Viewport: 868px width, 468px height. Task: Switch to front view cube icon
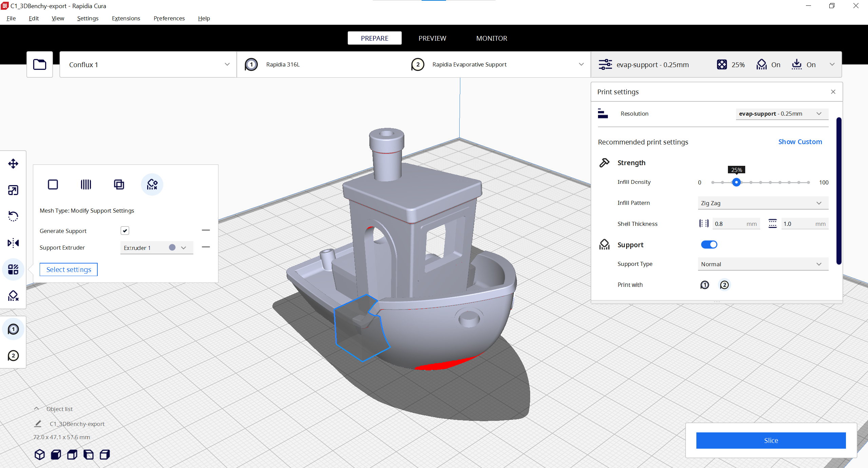tap(56, 454)
